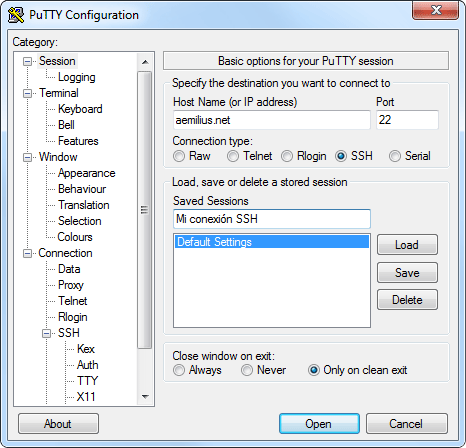Select the Serial connection type
Screen dimensions: 466x448
pyautogui.click(x=395, y=156)
